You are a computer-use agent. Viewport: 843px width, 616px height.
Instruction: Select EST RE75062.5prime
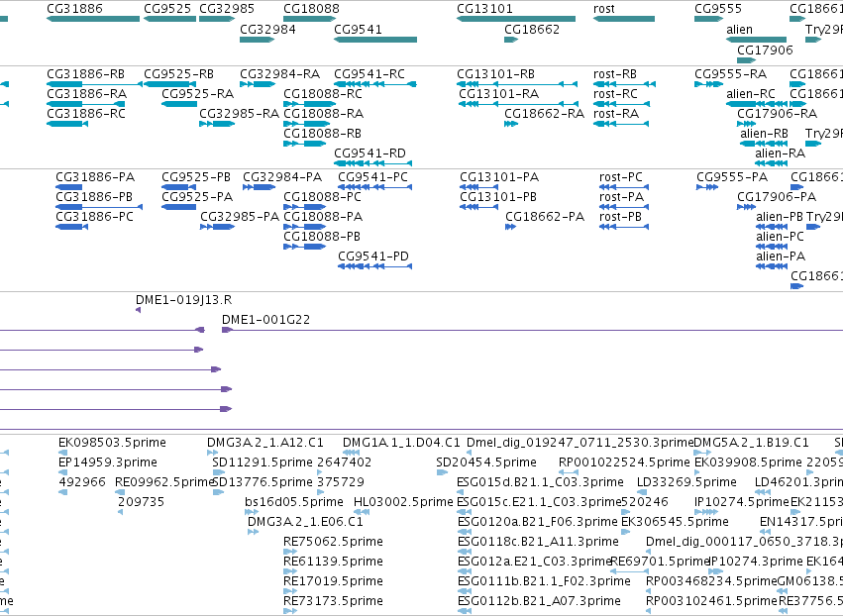coord(290,552)
